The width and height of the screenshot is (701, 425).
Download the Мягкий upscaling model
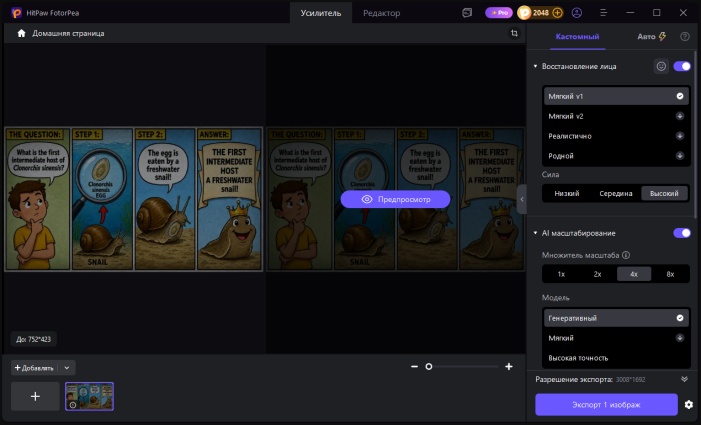point(680,338)
